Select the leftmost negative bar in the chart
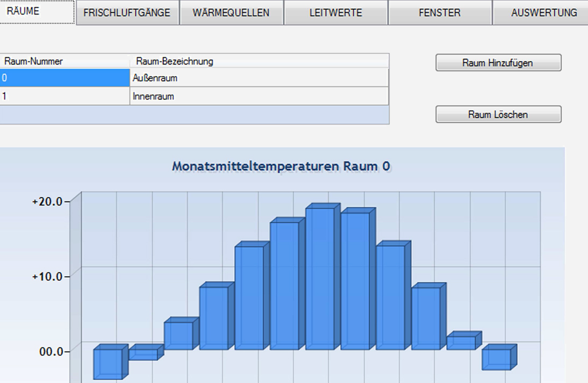Viewport: 588px width, 383px height. pyautogui.click(x=107, y=364)
